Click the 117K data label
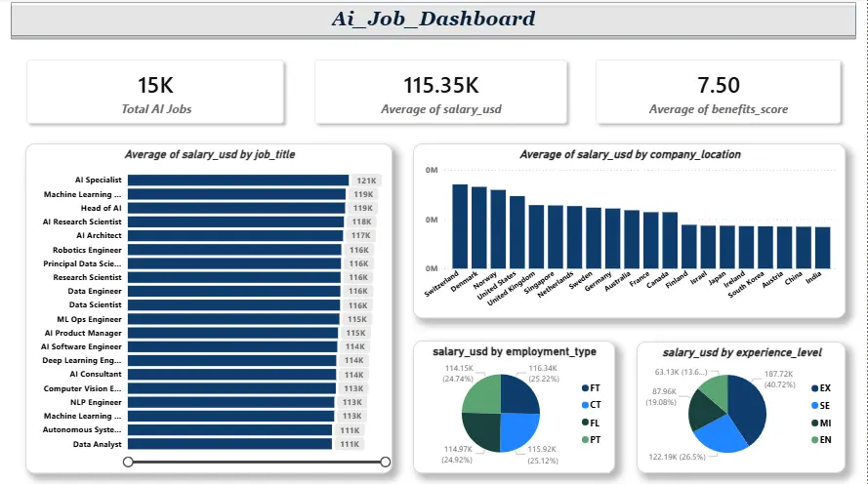The width and height of the screenshot is (868, 484). (361, 235)
